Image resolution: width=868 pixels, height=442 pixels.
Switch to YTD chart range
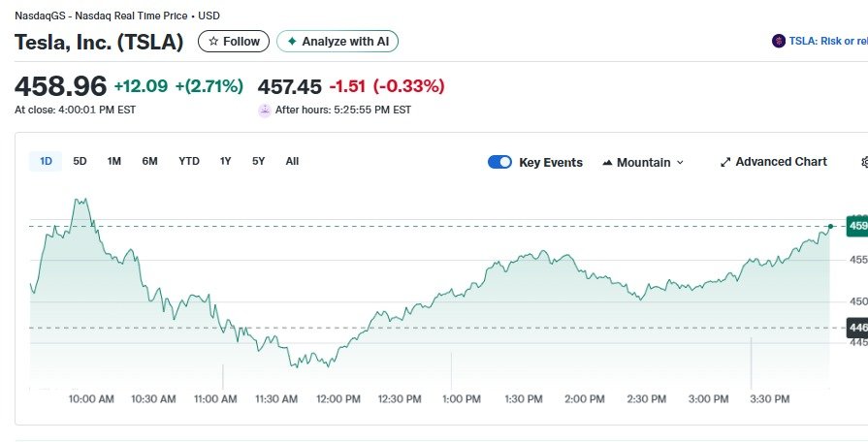[189, 161]
